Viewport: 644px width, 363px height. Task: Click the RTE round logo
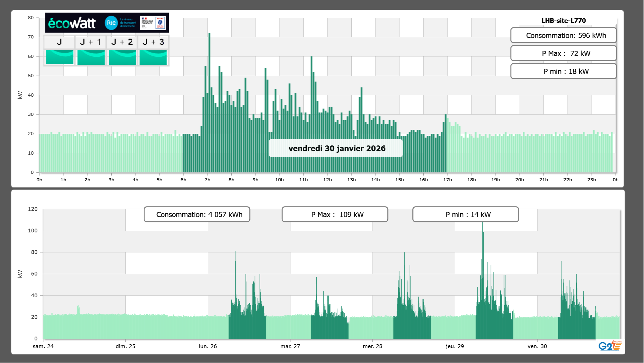(111, 23)
